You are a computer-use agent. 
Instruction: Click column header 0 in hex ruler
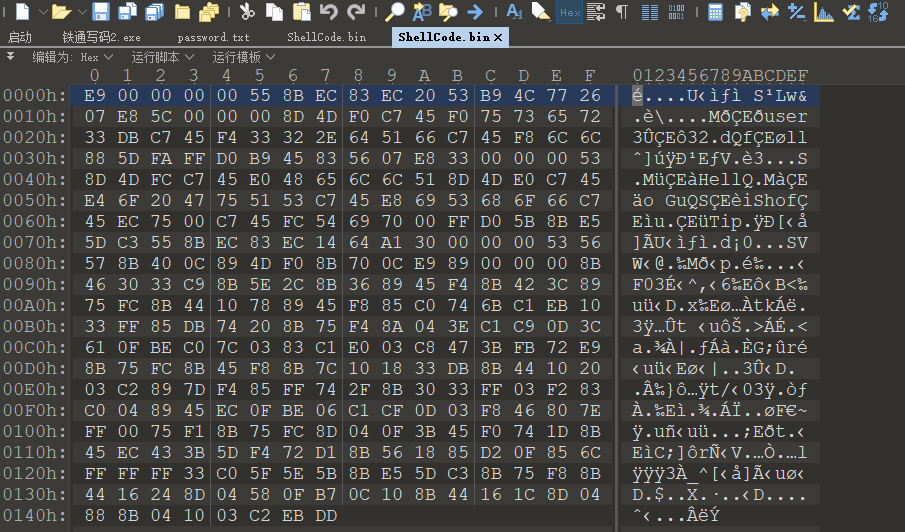click(95, 76)
